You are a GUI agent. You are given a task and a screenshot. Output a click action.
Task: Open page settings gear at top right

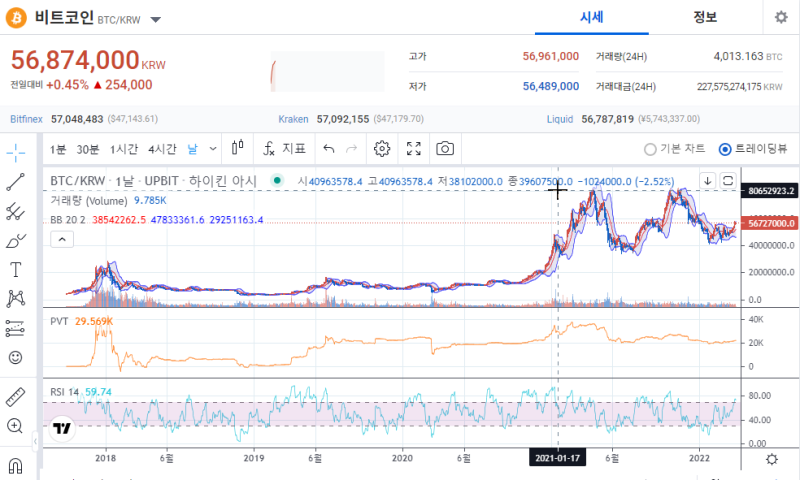pos(781,17)
